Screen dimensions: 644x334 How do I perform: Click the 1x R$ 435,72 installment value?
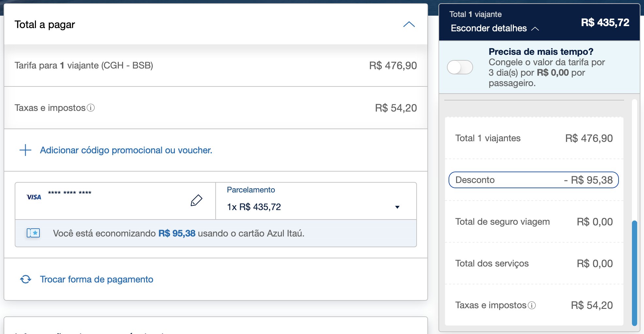(254, 207)
